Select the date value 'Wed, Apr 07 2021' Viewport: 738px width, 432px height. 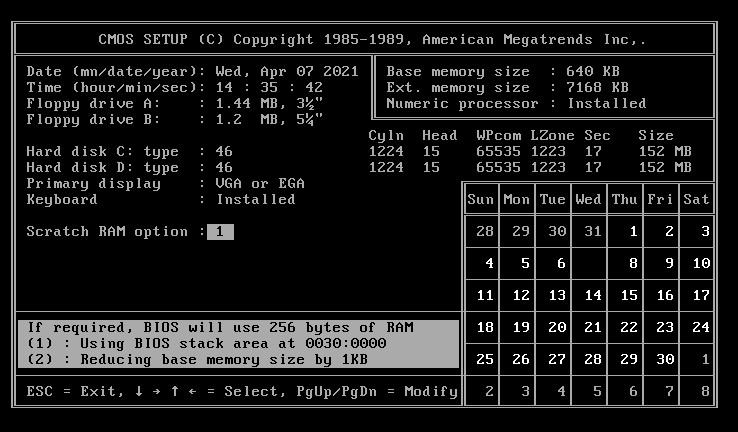coord(287,72)
